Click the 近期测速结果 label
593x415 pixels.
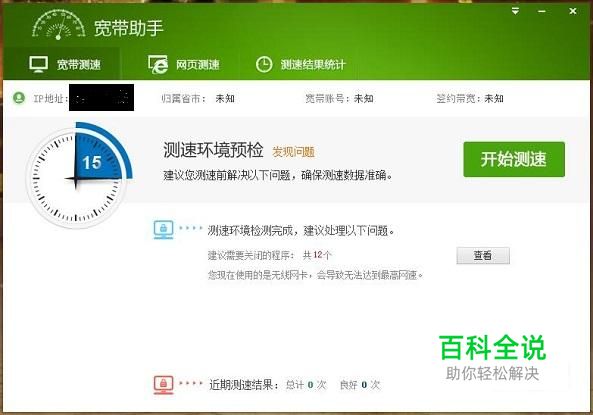coord(244,385)
